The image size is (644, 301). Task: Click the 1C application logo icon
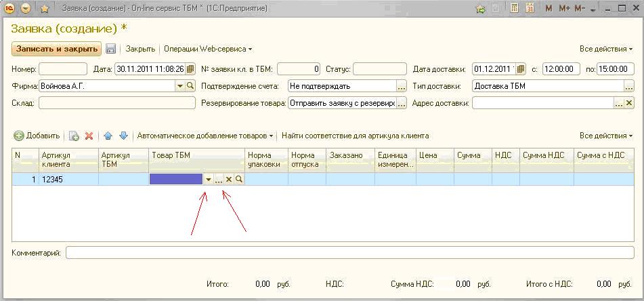[x=11, y=8]
